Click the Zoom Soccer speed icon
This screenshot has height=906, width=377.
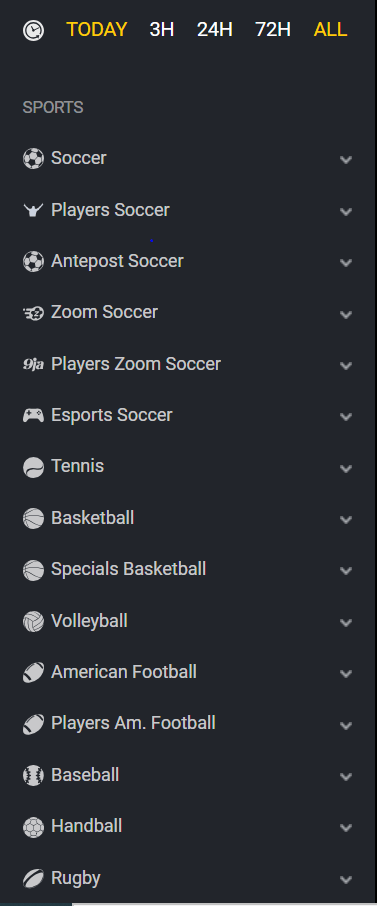click(x=33, y=313)
